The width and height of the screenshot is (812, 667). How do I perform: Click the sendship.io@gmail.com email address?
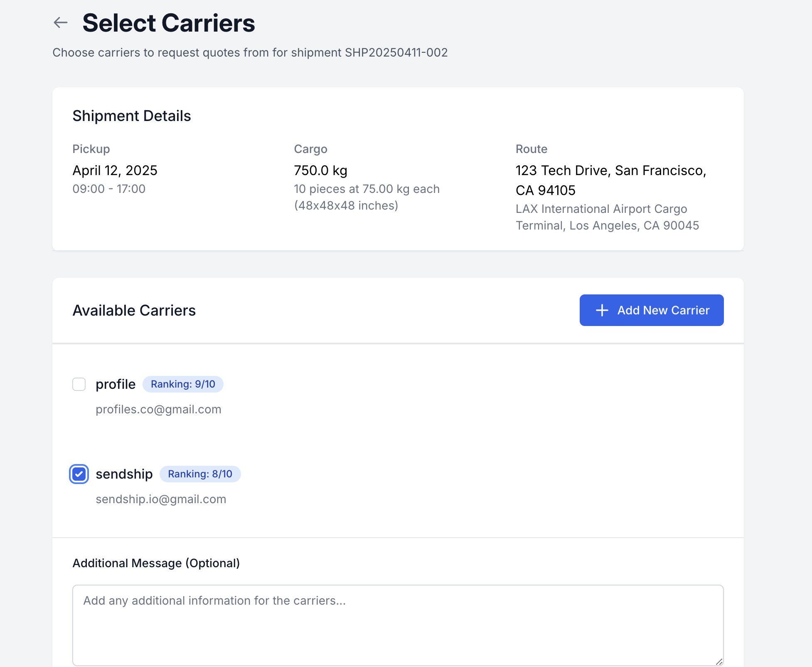pos(161,499)
